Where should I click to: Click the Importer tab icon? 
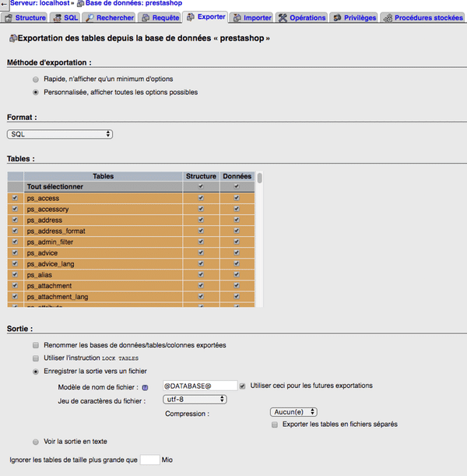pyautogui.click(x=237, y=18)
